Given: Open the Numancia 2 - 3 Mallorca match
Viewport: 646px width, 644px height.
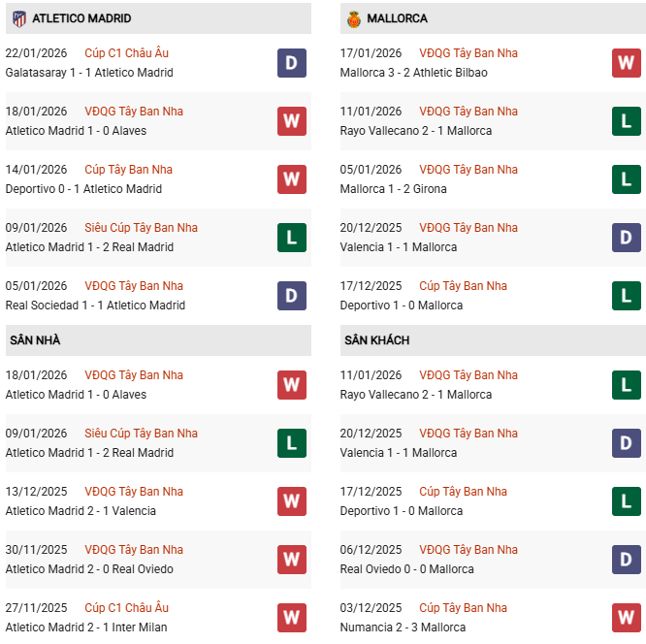Looking at the screenshot, I should point(403,628).
